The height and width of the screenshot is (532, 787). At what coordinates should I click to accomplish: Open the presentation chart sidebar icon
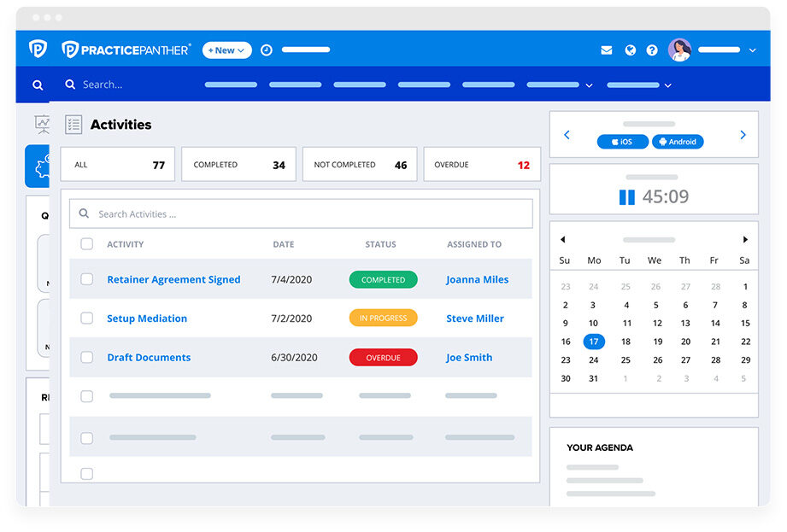42,124
